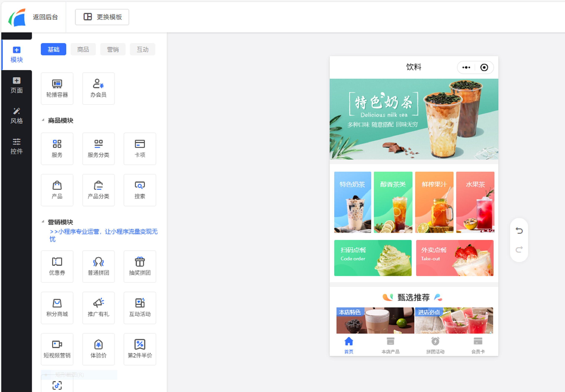Choose the 抽奖拼团 gift module

[140, 266]
